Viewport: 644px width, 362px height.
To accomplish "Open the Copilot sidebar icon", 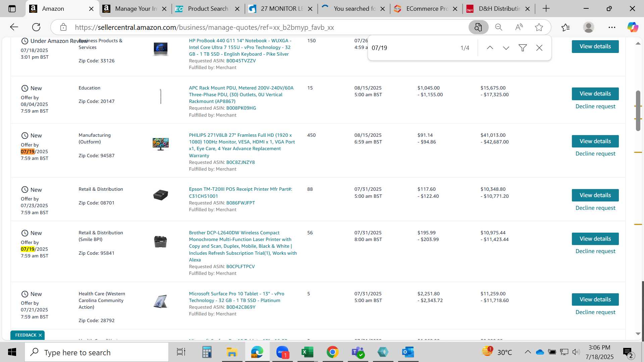I will (x=633, y=27).
